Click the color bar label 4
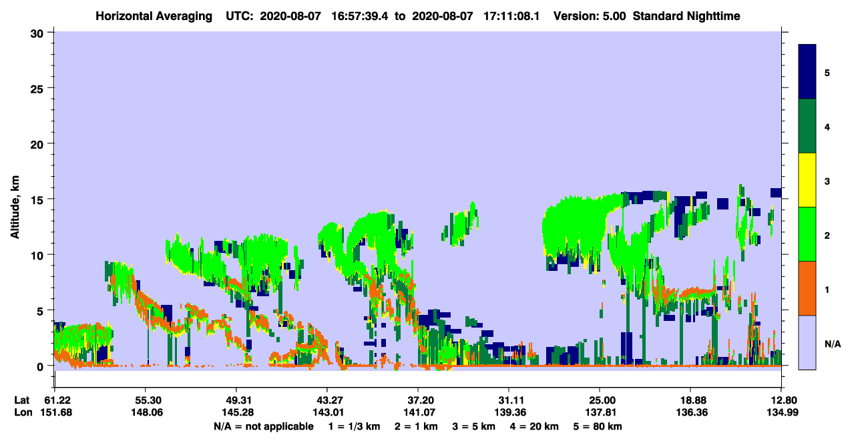The width and height of the screenshot is (868, 445). click(827, 126)
